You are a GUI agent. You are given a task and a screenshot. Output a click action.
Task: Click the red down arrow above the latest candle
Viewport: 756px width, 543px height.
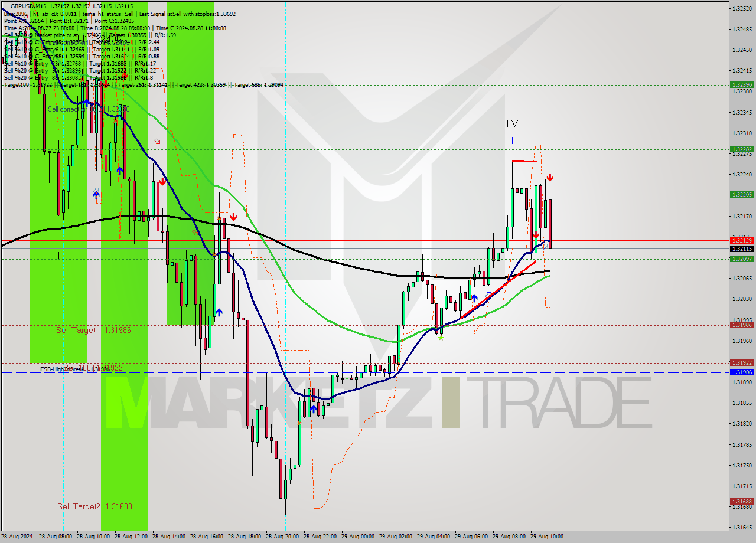tap(550, 177)
